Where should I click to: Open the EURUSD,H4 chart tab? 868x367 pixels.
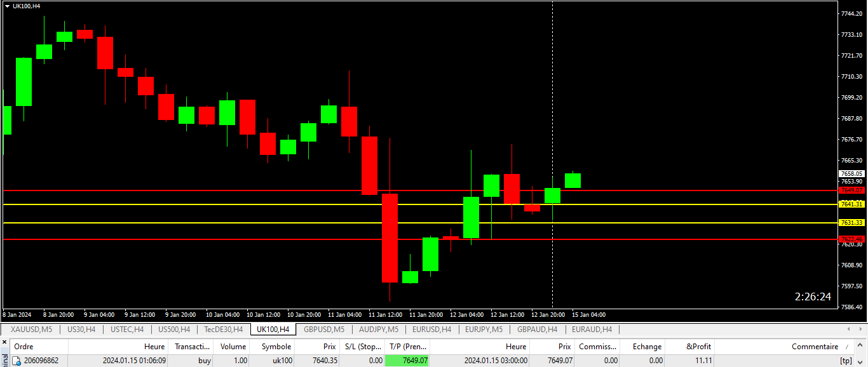(x=431, y=330)
